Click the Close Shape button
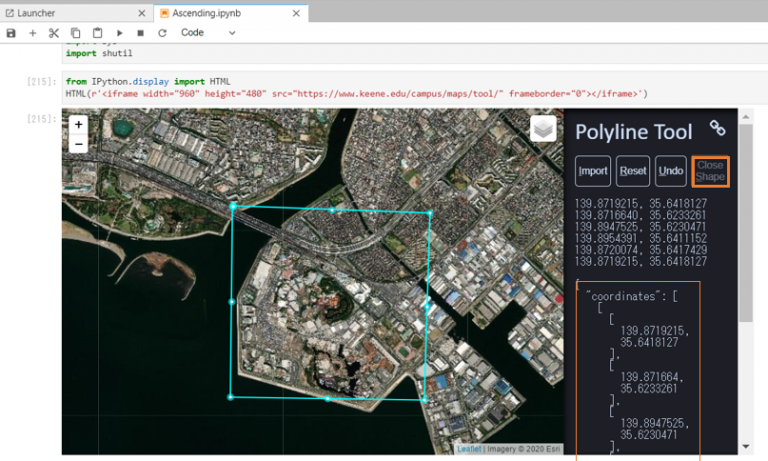Viewport: 768px width, 461px height. 710,171
